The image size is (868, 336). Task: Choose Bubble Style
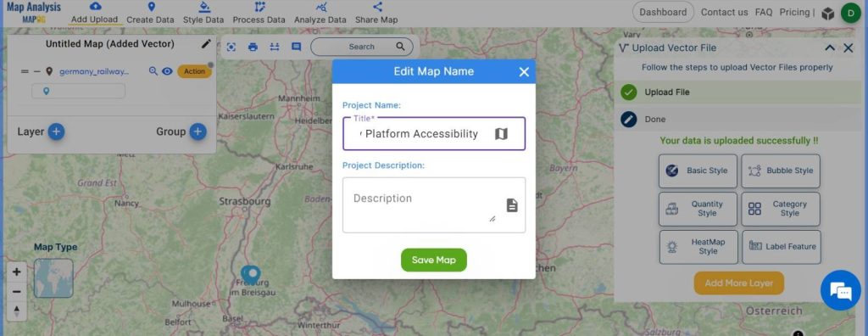(x=781, y=171)
